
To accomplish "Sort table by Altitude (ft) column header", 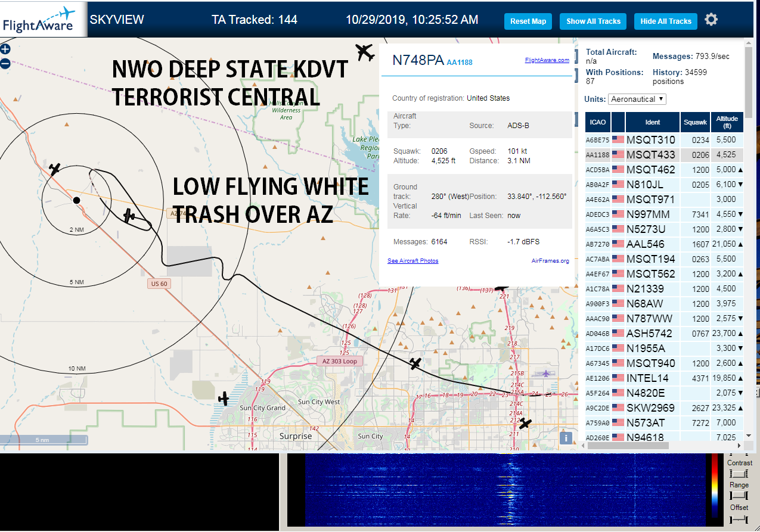I will click(727, 122).
